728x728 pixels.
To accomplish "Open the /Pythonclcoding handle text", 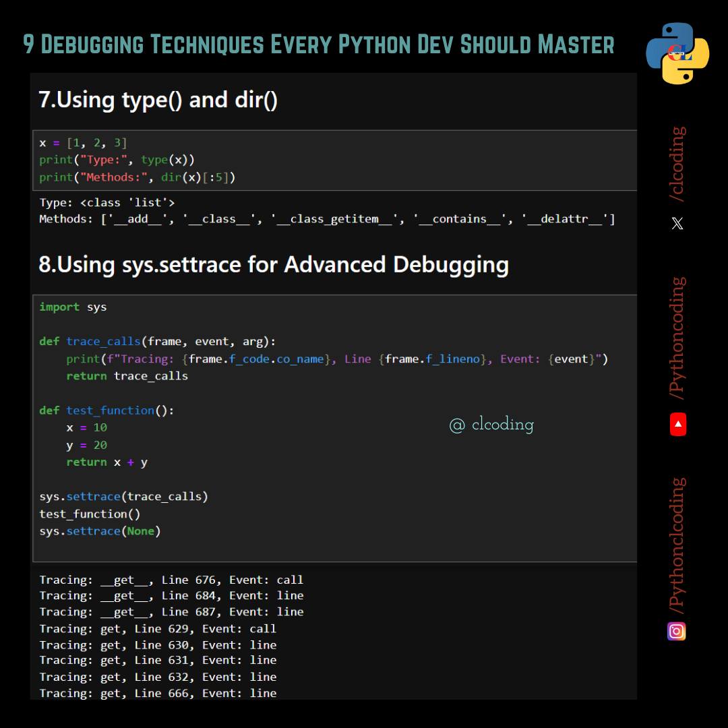I will coord(677,545).
